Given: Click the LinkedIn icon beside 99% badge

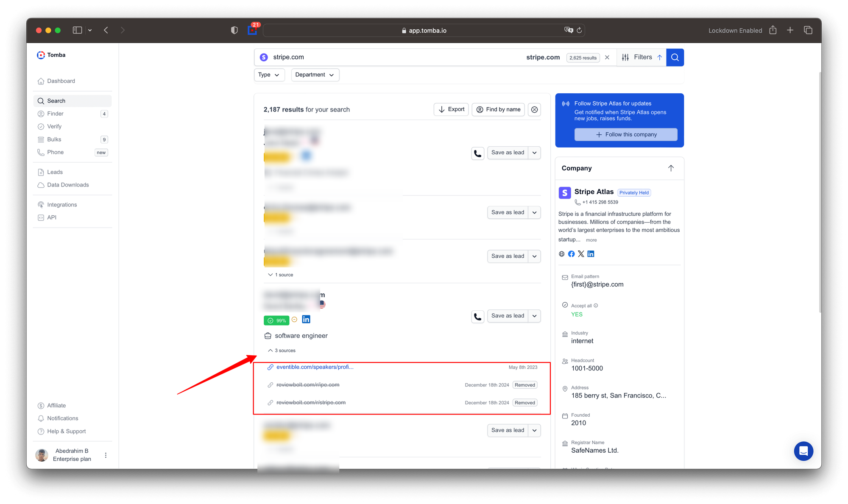Looking at the screenshot, I should [306, 319].
